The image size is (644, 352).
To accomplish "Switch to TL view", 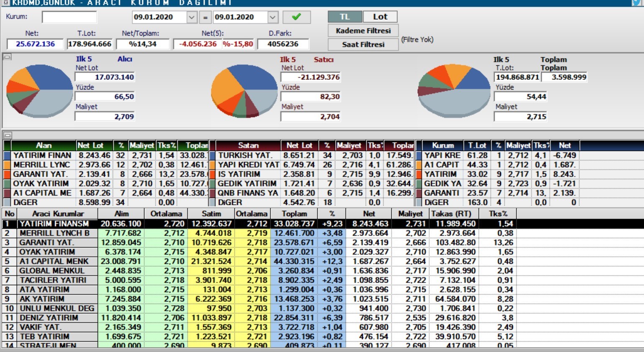I will click(345, 17).
